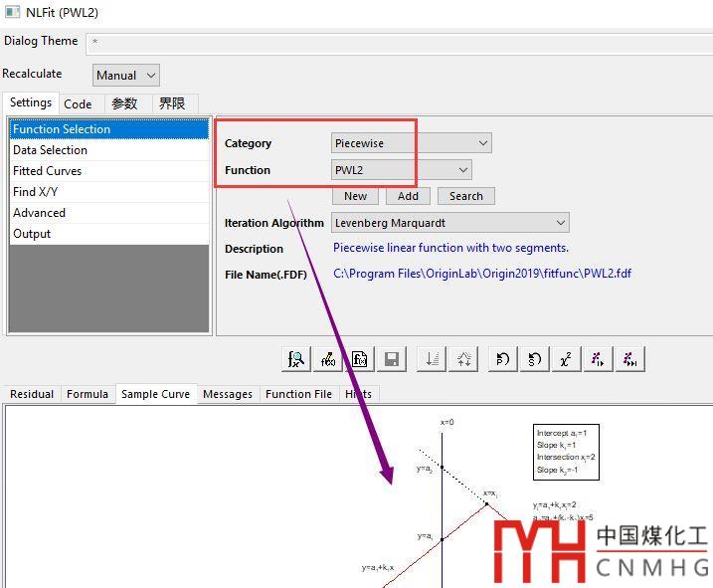The height and width of the screenshot is (588, 713).
Task: Click the reset parameters P icon
Action: click(503, 359)
